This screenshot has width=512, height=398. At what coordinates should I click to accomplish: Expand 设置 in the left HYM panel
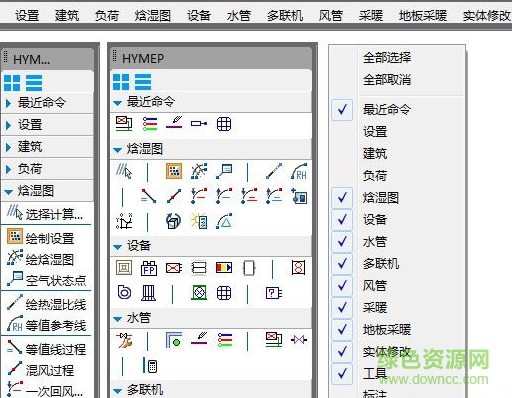click(x=8, y=125)
